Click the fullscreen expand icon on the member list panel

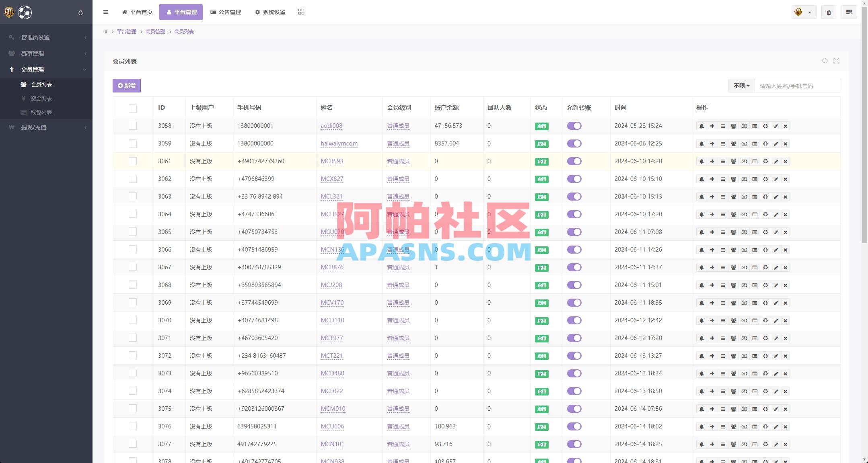pyautogui.click(x=837, y=61)
